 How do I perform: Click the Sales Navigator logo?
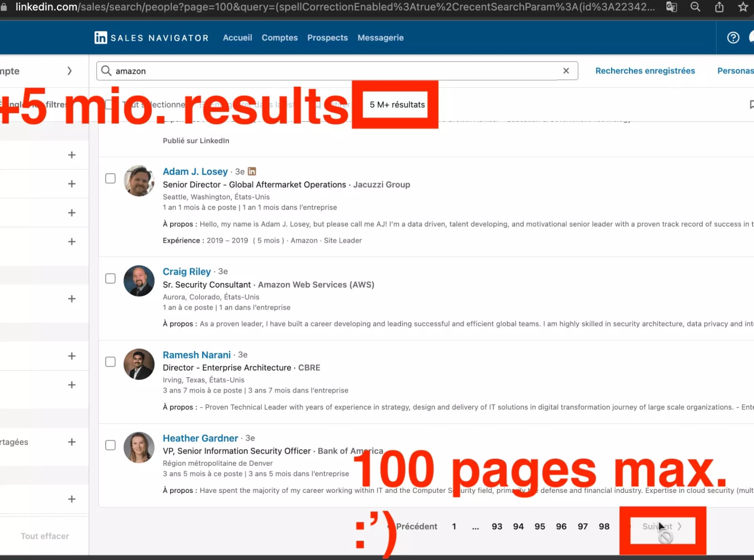151,37
